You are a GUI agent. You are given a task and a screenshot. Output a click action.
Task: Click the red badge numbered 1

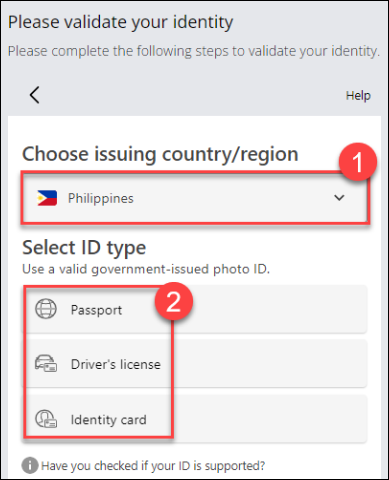pos(358,162)
